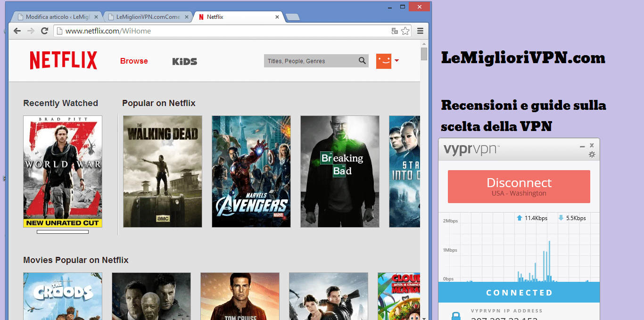Close the VyprVPN panel

coord(592,145)
